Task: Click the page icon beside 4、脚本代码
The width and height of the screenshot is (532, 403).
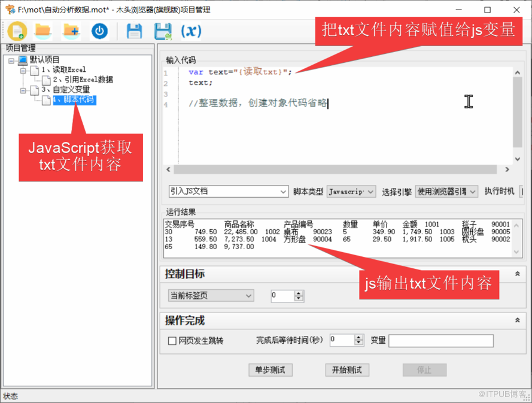Action: 46,100
